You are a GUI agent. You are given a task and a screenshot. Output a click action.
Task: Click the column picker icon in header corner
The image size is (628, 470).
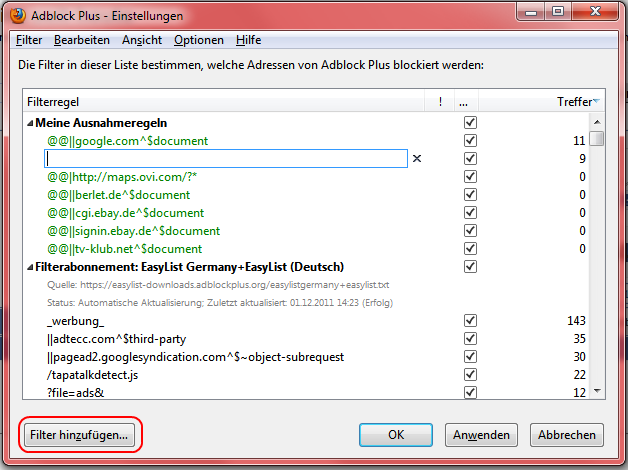tap(596, 101)
